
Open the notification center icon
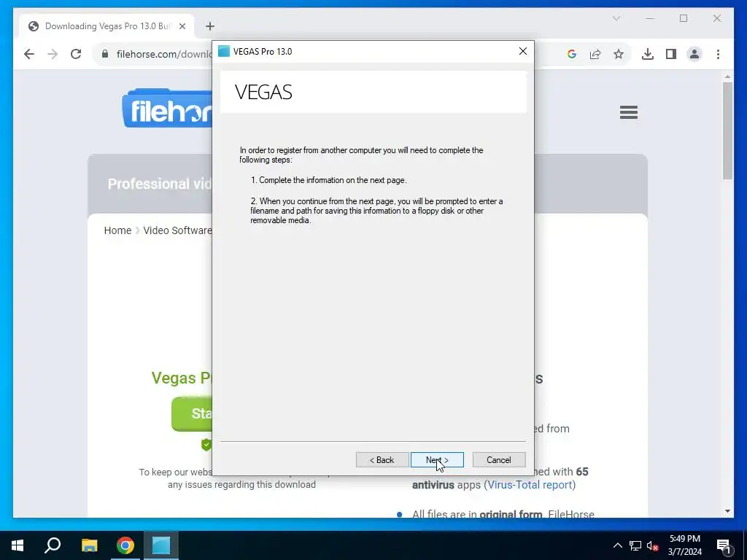[x=724, y=545]
